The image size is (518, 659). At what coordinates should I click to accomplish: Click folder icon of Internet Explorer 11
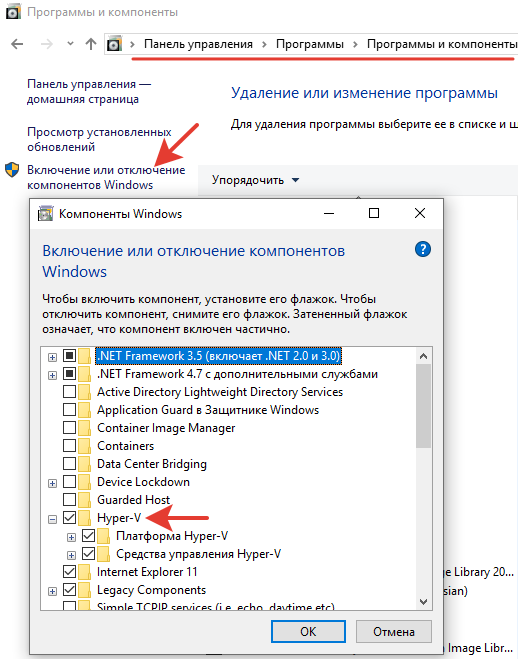pyautogui.click(x=84, y=572)
